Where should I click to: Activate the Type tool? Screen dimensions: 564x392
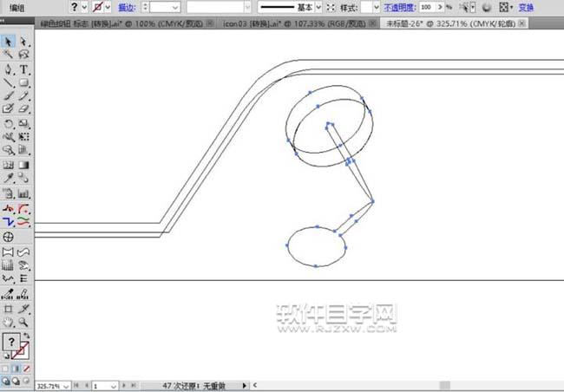(x=23, y=69)
